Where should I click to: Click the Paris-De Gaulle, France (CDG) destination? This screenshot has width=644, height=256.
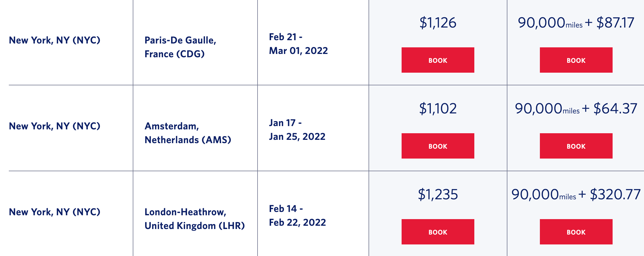(x=180, y=47)
